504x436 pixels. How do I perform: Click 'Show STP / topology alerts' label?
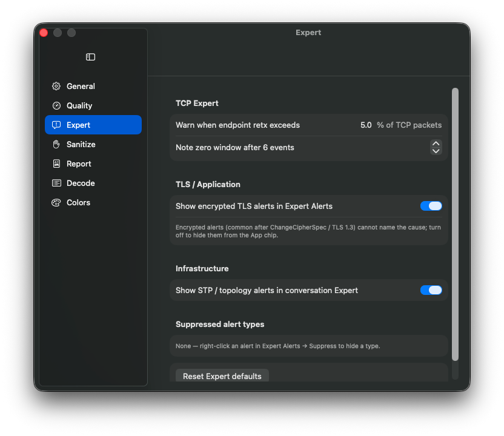[x=267, y=290]
